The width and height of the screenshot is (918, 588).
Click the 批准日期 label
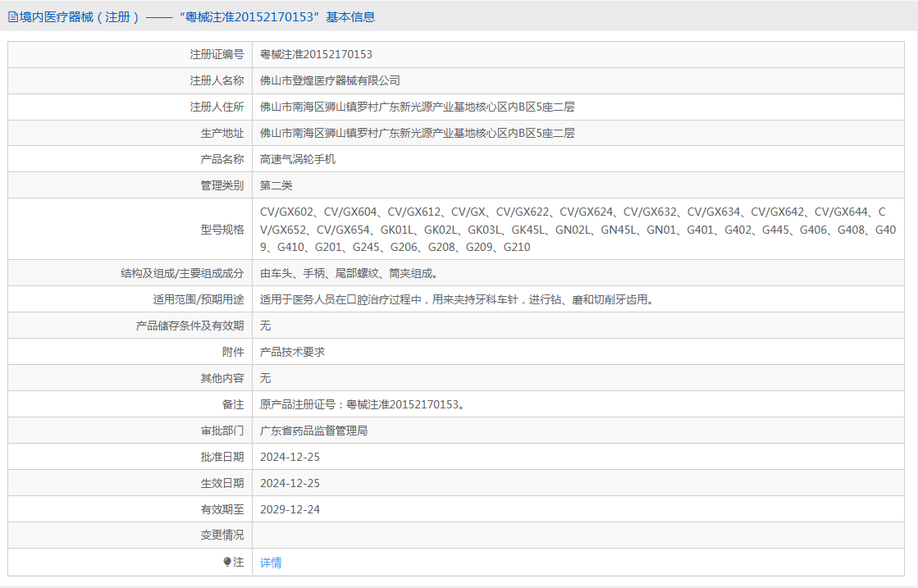coord(222,457)
